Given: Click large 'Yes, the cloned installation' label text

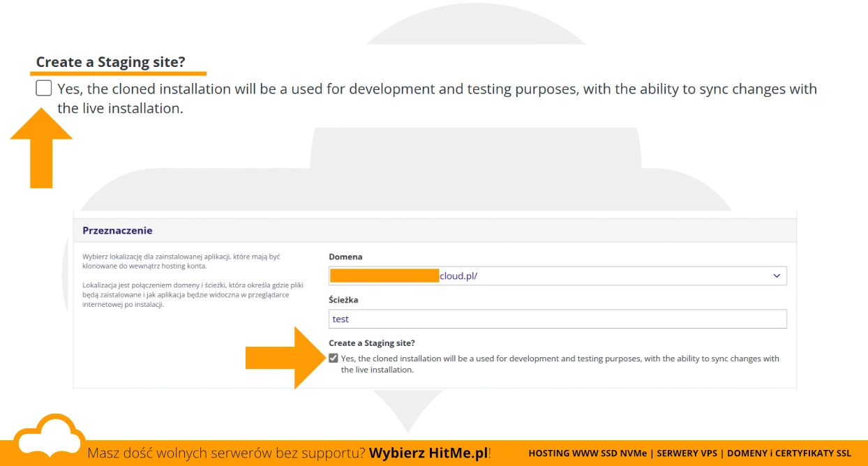Looking at the screenshot, I should pyautogui.click(x=437, y=98).
